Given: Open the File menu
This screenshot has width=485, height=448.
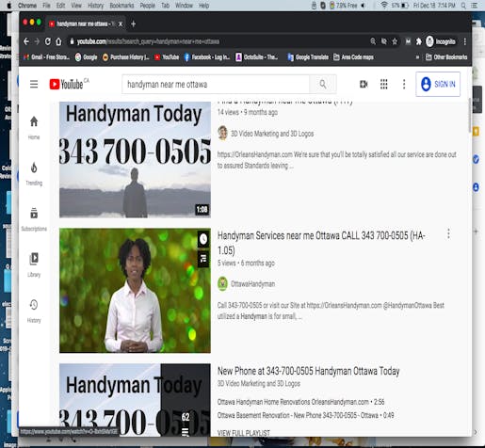Looking at the screenshot, I should (x=46, y=5).
